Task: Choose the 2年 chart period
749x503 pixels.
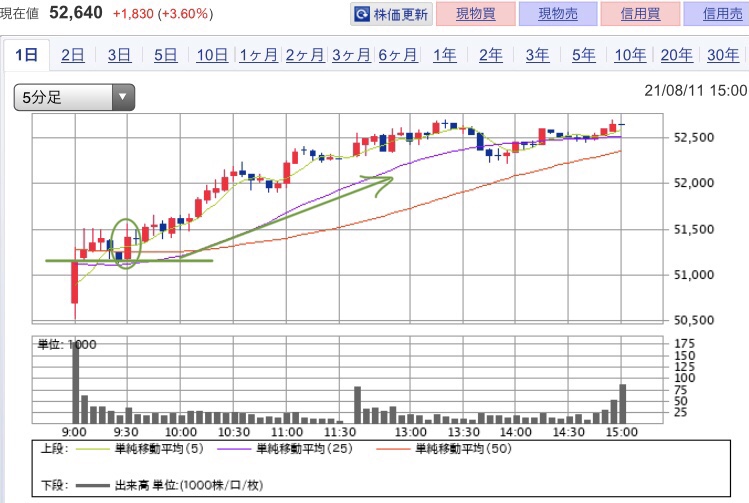Action: 491,55
